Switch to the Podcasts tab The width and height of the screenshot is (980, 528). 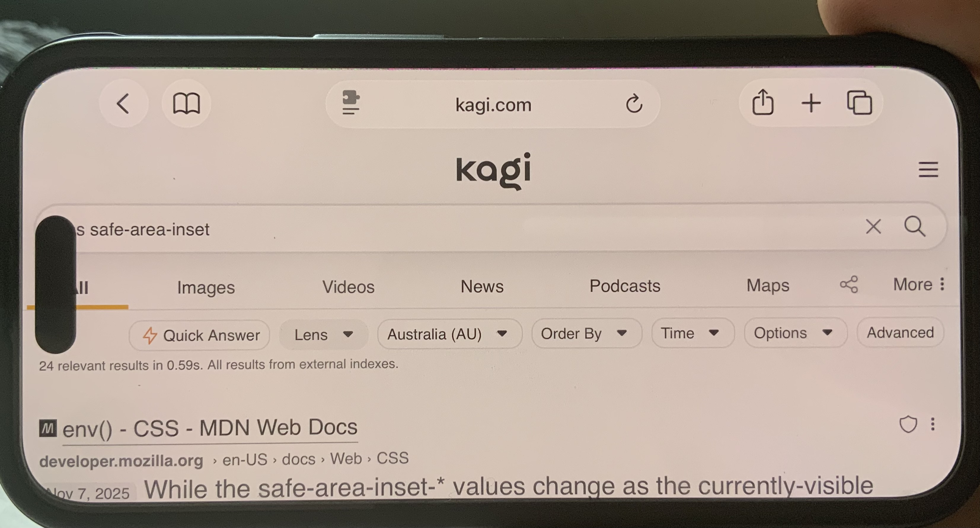[x=625, y=286]
